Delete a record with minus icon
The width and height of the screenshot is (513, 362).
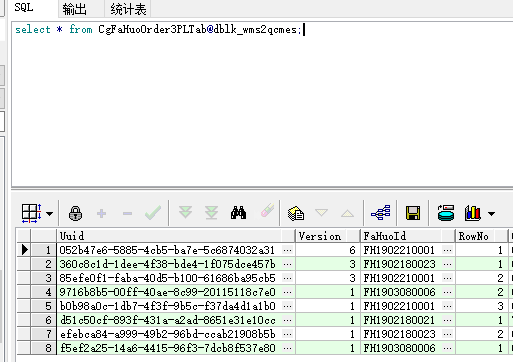pos(127,213)
